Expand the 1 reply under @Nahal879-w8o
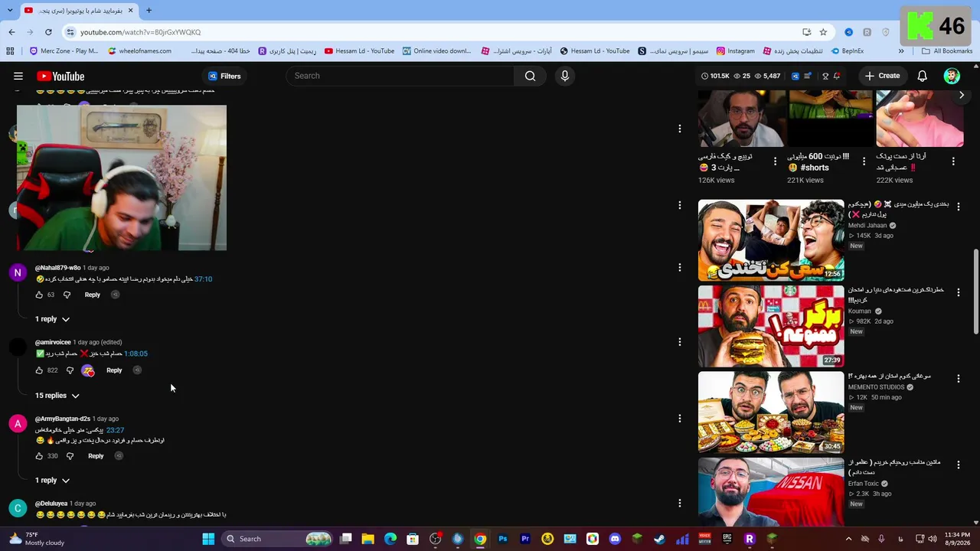980x551 pixels. click(x=52, y=319)
